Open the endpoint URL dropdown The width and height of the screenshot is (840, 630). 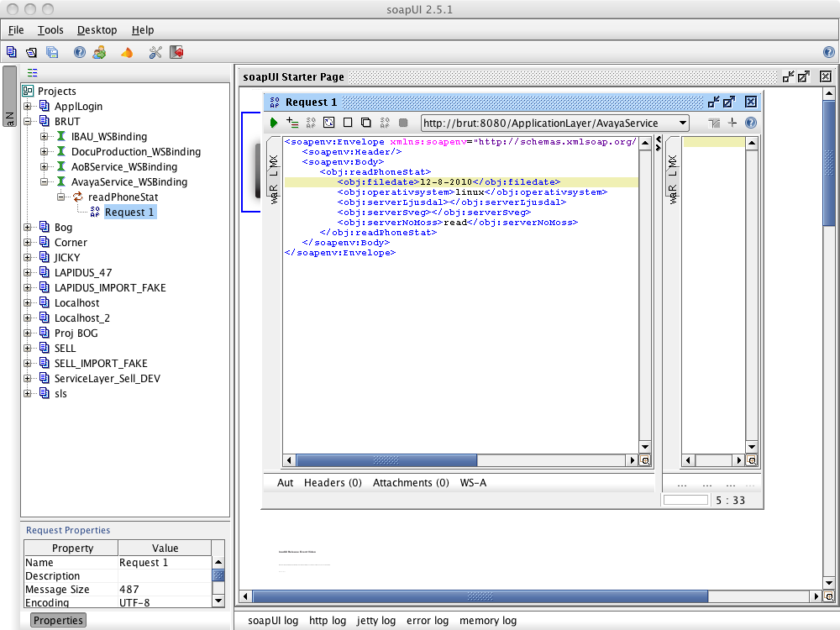[681, 123]
